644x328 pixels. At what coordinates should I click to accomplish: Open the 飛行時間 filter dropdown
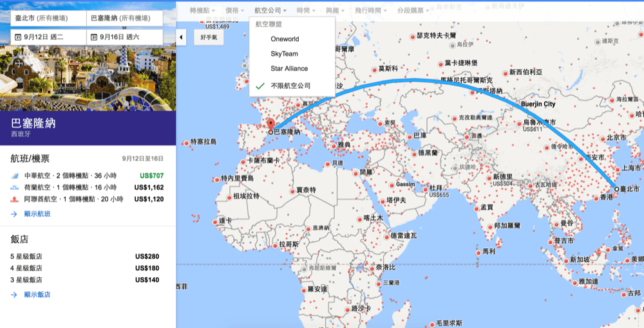[x=371, y=11]
